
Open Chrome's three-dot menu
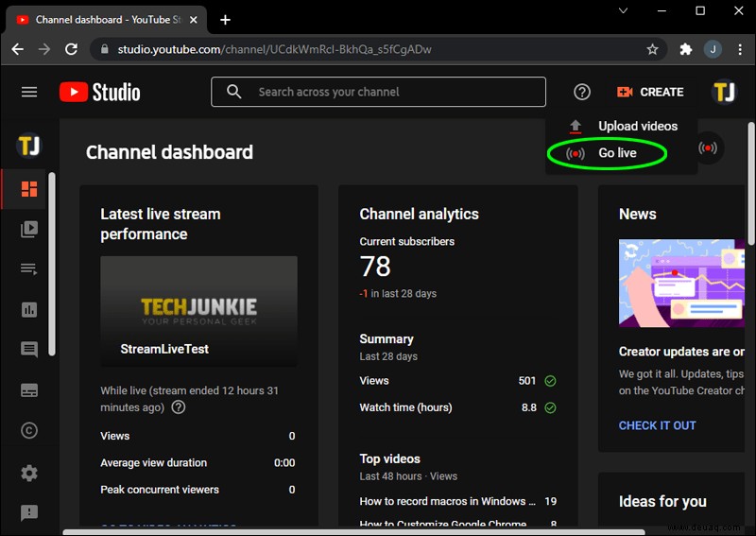740,49
